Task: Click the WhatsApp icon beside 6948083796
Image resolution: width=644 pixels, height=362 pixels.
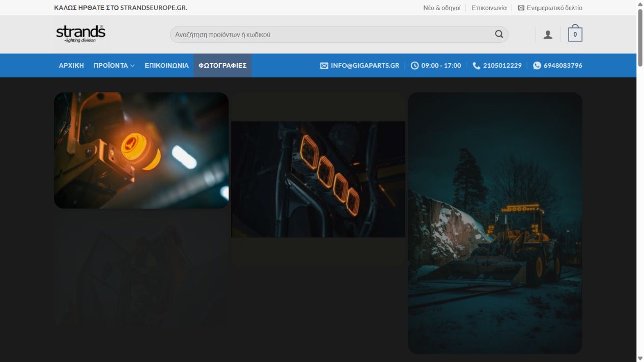Action: [x=537, y=66]
